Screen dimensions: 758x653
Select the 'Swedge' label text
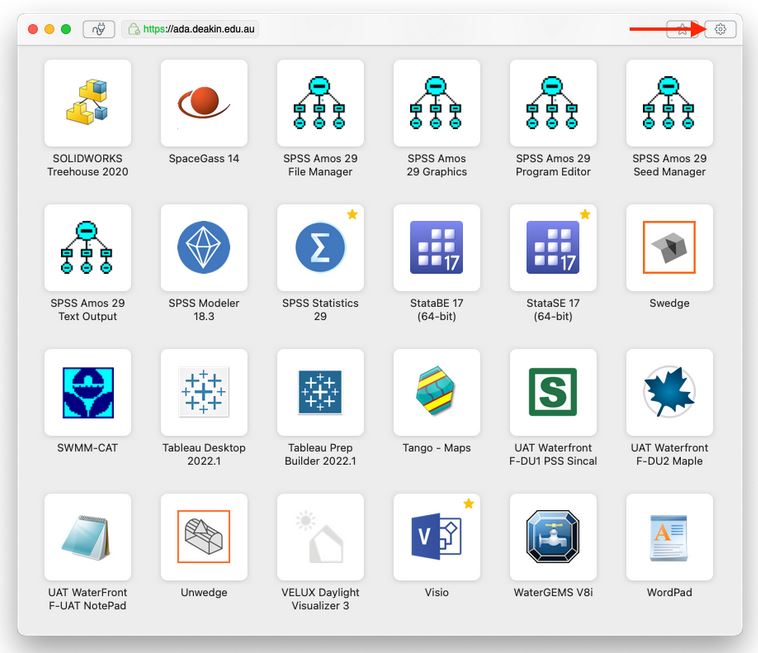coord(670,303)
